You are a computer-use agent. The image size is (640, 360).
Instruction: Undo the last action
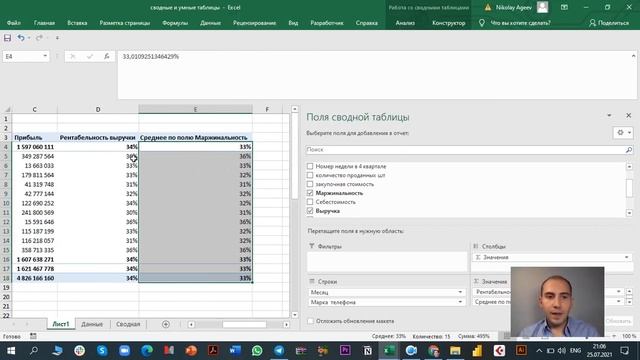[21, 38]
